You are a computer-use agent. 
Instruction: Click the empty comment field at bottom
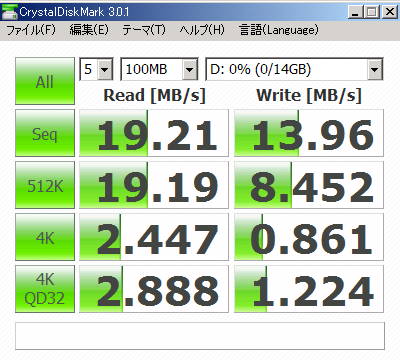coord(200,336)
